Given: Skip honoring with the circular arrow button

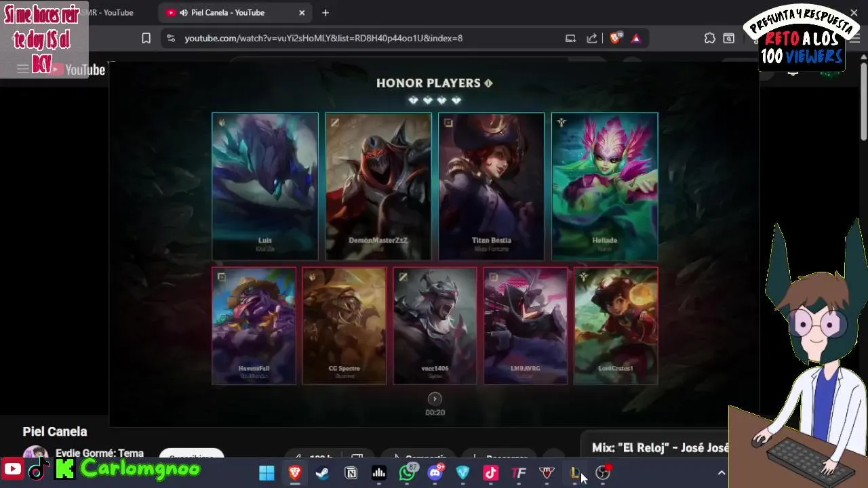Looking at the screenshot, I should coord(435,399).
